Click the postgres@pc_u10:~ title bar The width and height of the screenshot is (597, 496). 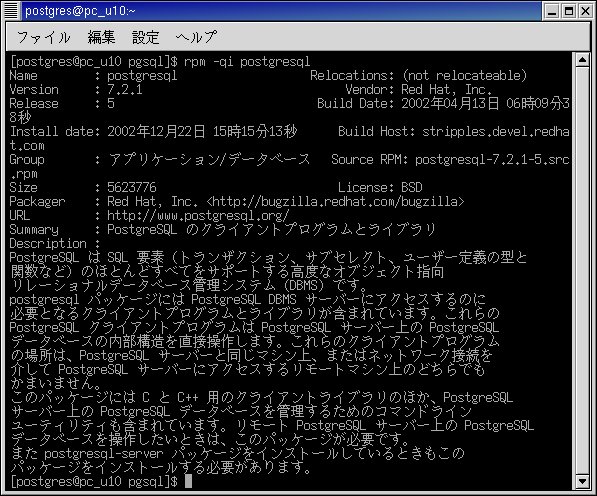pyautogui.click(x=282, y=11)
